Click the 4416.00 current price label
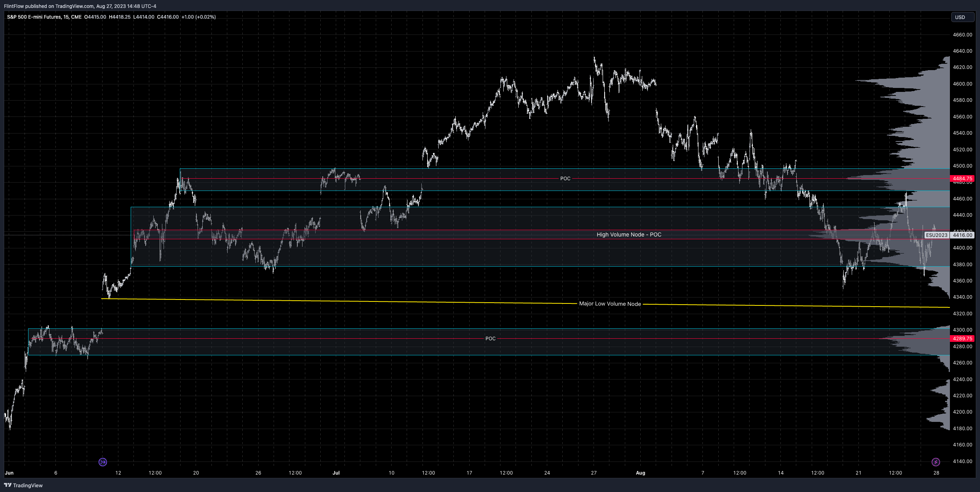 962,235
